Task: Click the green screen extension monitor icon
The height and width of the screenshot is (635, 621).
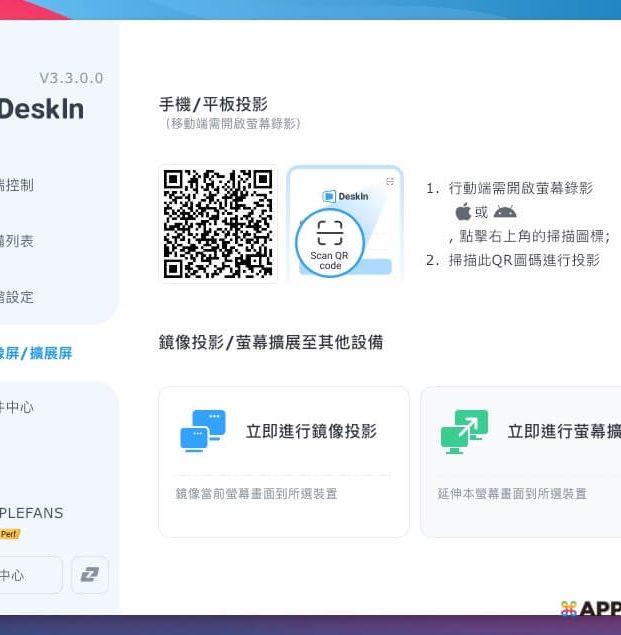Action: (x=464, y=431)
